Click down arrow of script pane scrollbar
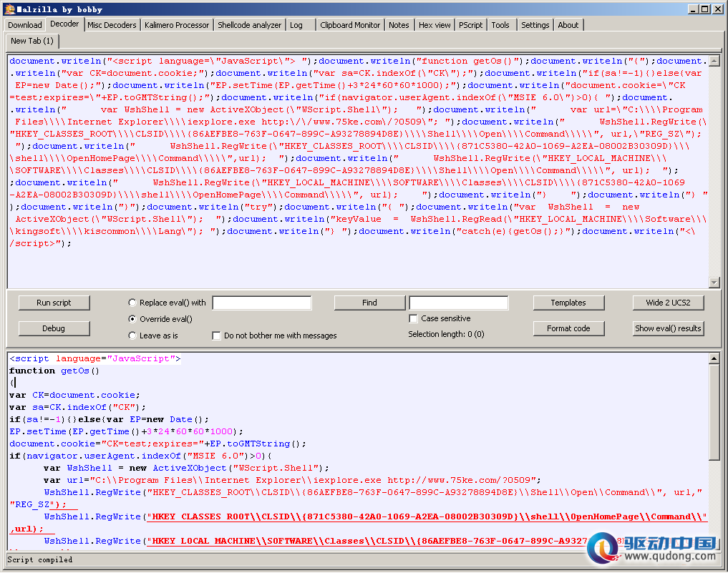The width and height of the screenshot is (728, 573). pos(714,282)
